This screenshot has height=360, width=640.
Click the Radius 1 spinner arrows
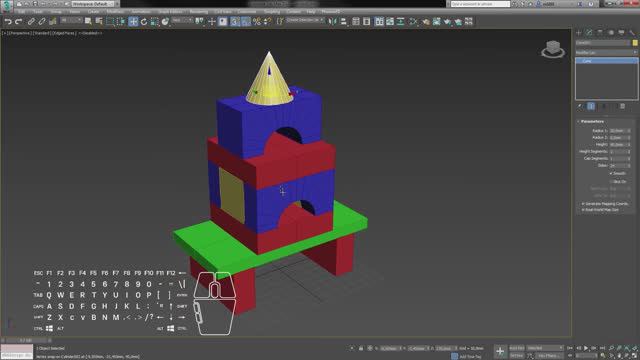[x=629, y=131]
